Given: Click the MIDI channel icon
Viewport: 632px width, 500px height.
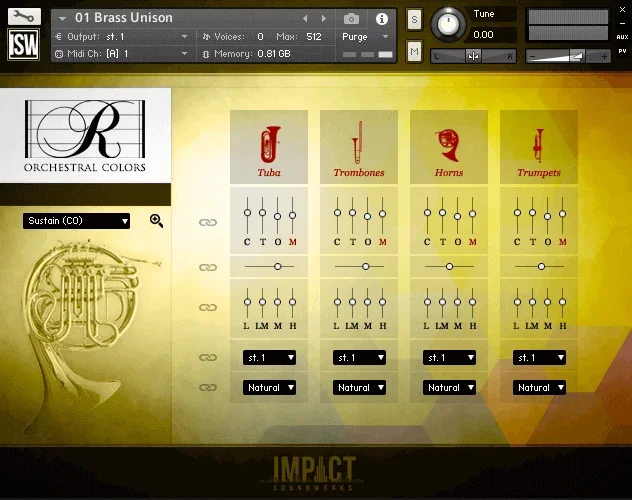Looking at the screenshot, I should click(59, 54).
